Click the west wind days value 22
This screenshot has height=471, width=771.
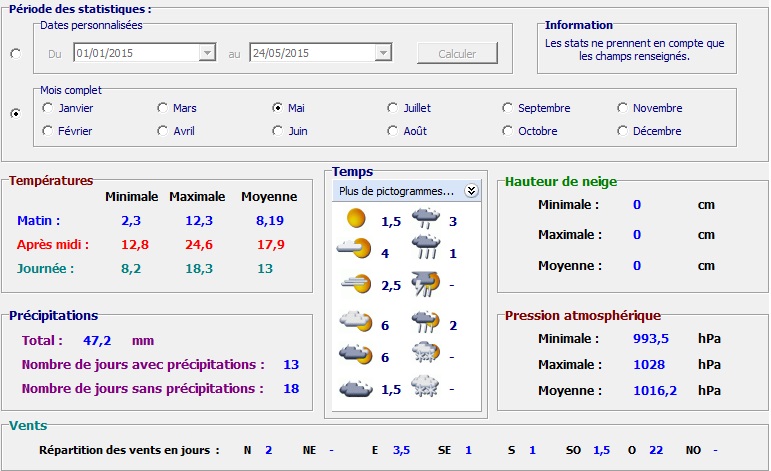656,450
